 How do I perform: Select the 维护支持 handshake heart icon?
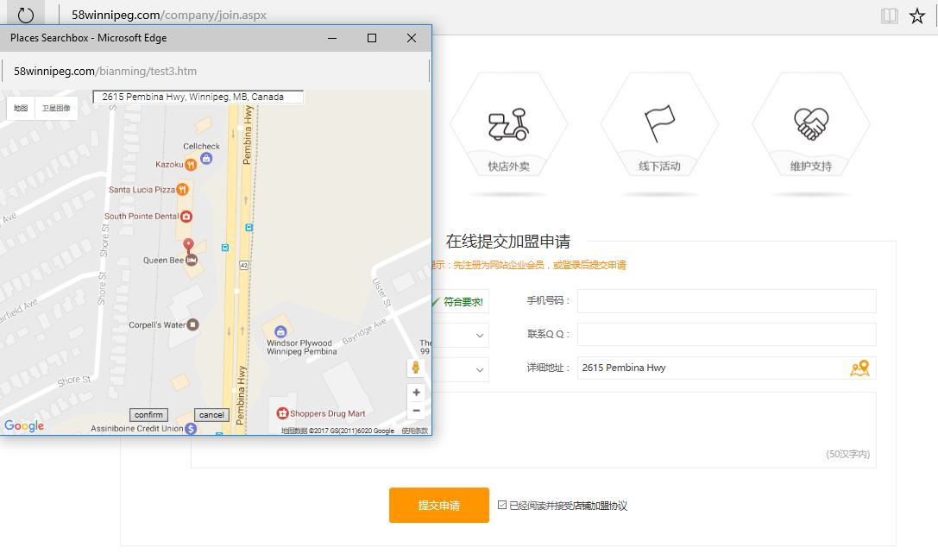point(810,124)
